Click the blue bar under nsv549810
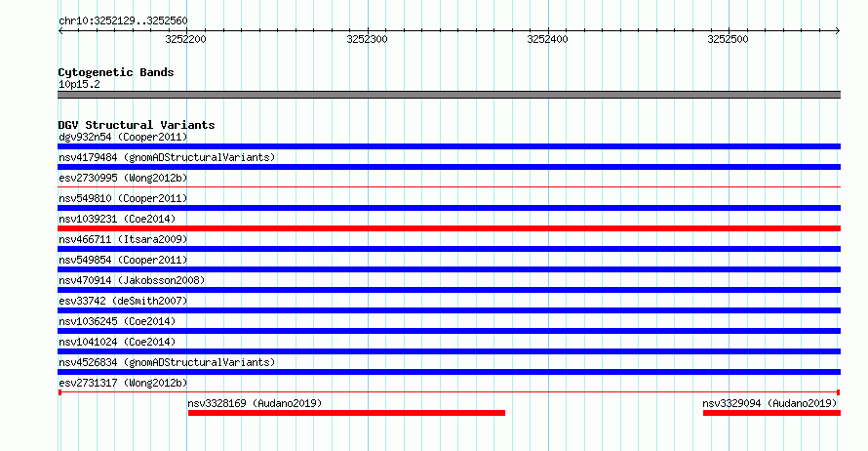 click(449, 208)
